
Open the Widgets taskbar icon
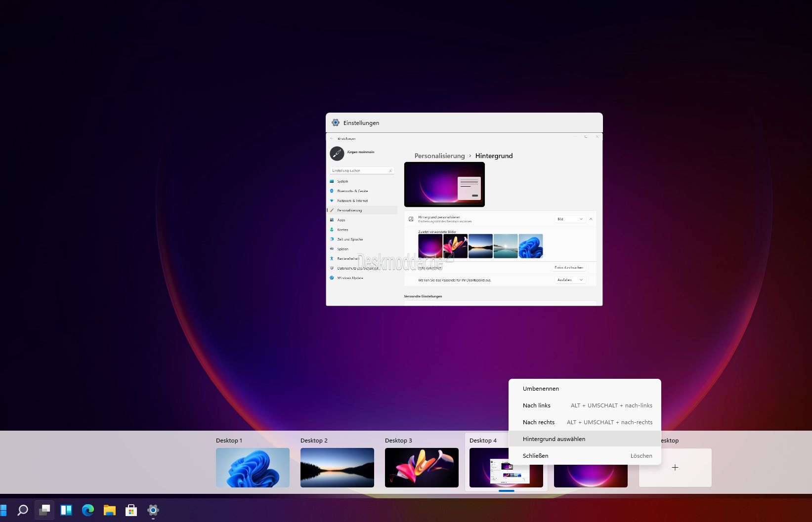point(66,510)
